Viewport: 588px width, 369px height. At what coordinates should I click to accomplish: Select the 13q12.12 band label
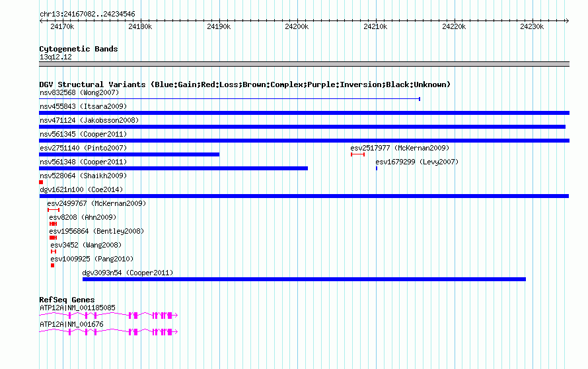[x=56, y=57]
